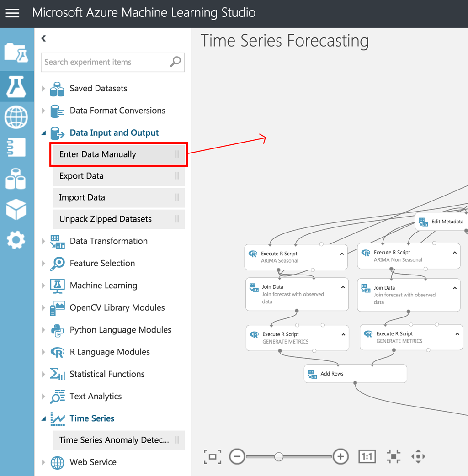Reset zoom to 1:1 actual size
Viewport: 468px width, 476px height.
click(367, 456)
